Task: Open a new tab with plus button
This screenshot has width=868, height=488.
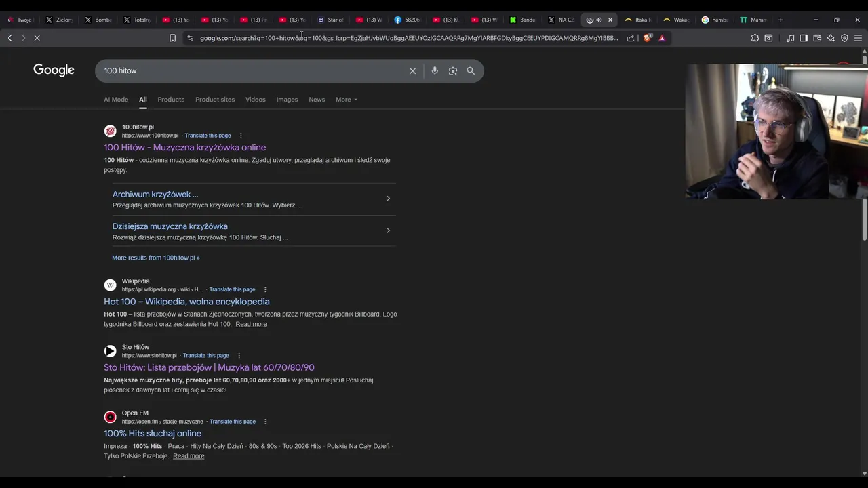Action: pos(781,20)
